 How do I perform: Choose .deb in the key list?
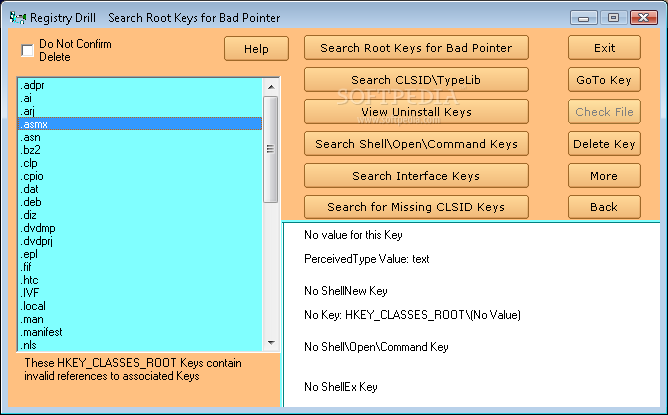[x=140, y=202]
